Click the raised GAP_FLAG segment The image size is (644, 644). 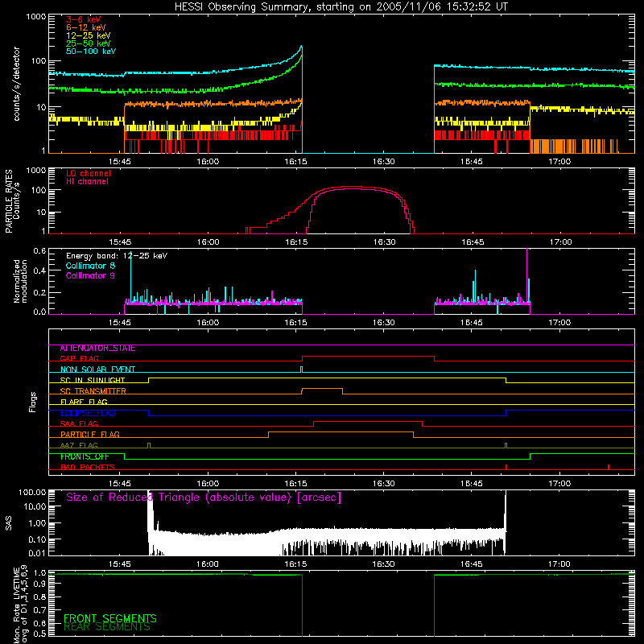click(x=368, y=356)
